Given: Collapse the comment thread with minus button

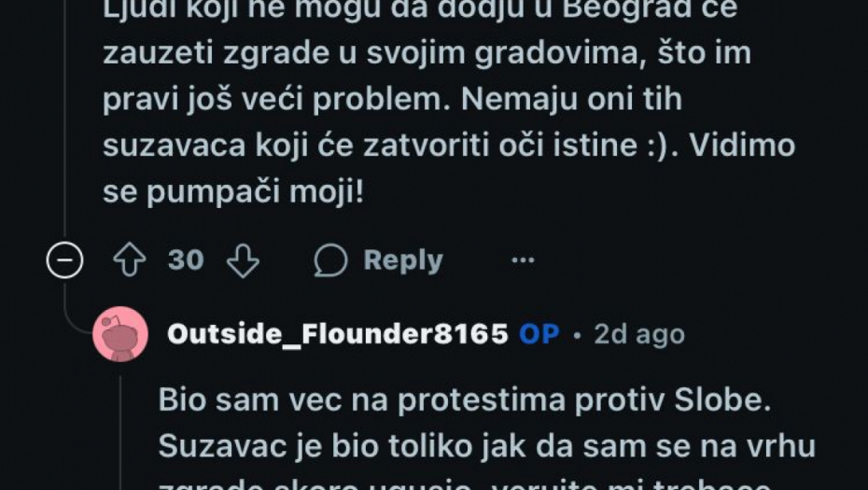Looking at the screenshot, I should click(64, 260).
